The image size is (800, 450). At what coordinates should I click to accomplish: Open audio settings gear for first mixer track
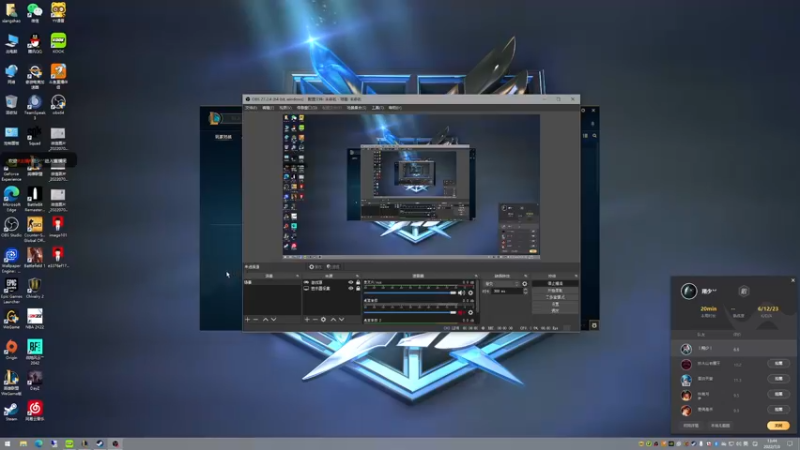470,293
